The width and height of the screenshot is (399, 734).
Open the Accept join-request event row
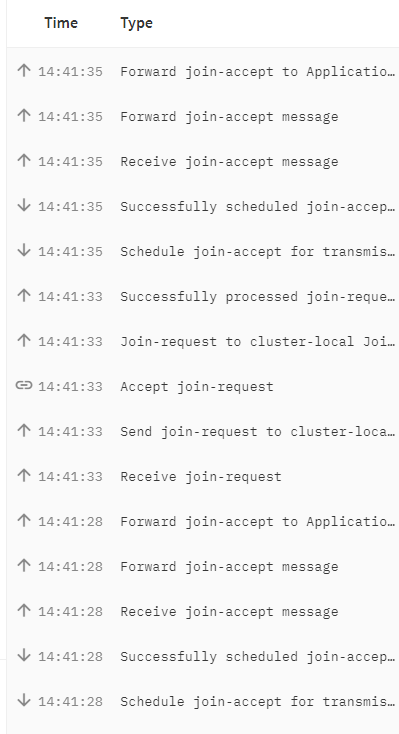coord(203,386)
